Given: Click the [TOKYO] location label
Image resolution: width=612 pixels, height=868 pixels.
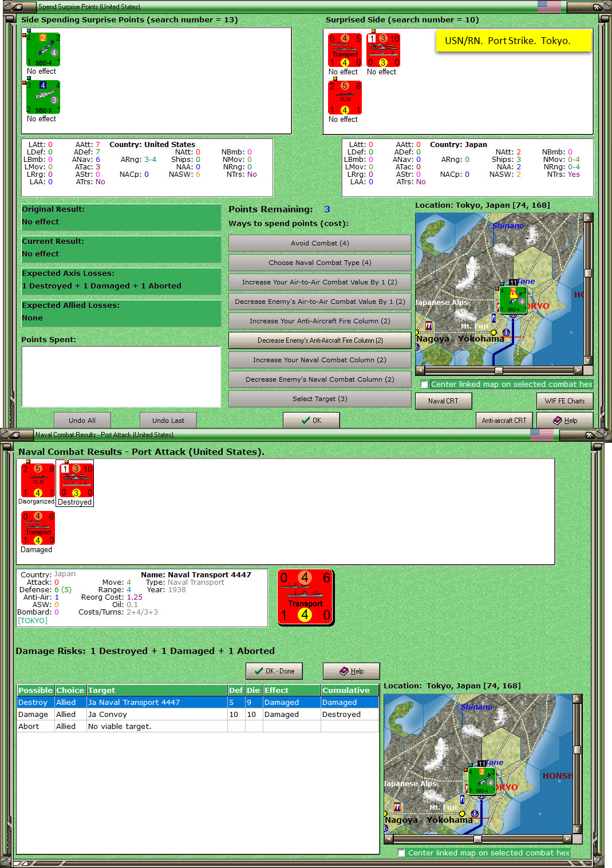Looking at the screenshot, I should pos(33,621).
